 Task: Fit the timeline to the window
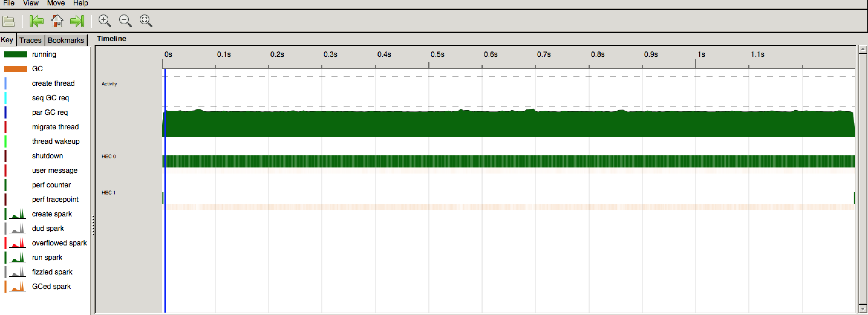tap(146, 21)
